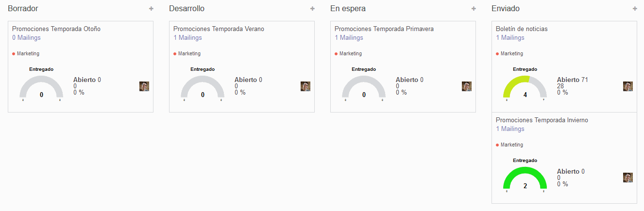
Task: Click the Desarrollo column header
Action: click(186, 9)
